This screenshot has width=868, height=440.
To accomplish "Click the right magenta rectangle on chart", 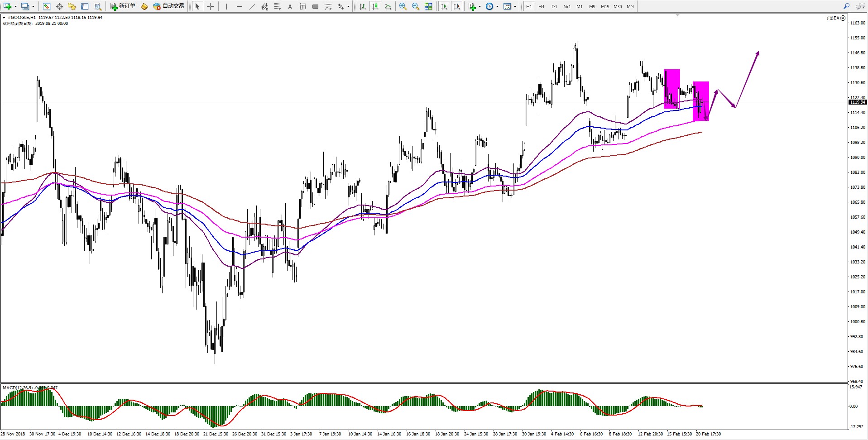I will coord(701,100).
